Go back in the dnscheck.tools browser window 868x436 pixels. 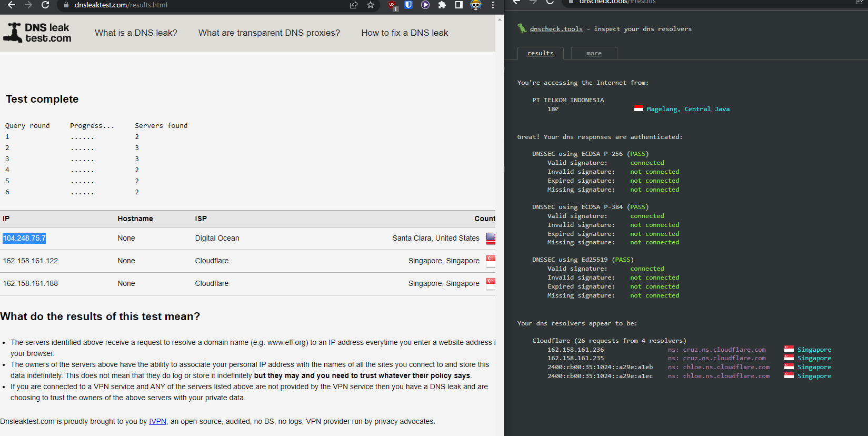[x=516, y=2]
